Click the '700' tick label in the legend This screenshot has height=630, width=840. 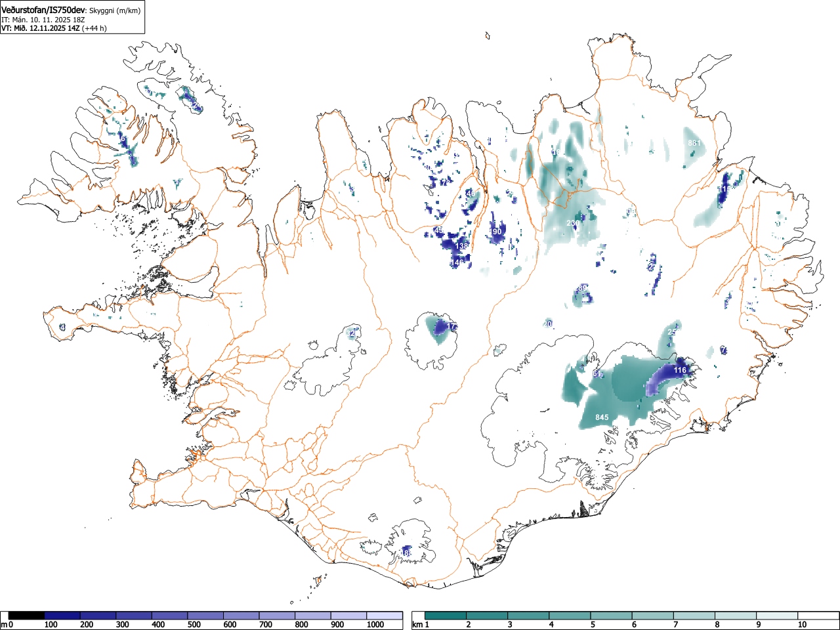[x=266, y=625]
